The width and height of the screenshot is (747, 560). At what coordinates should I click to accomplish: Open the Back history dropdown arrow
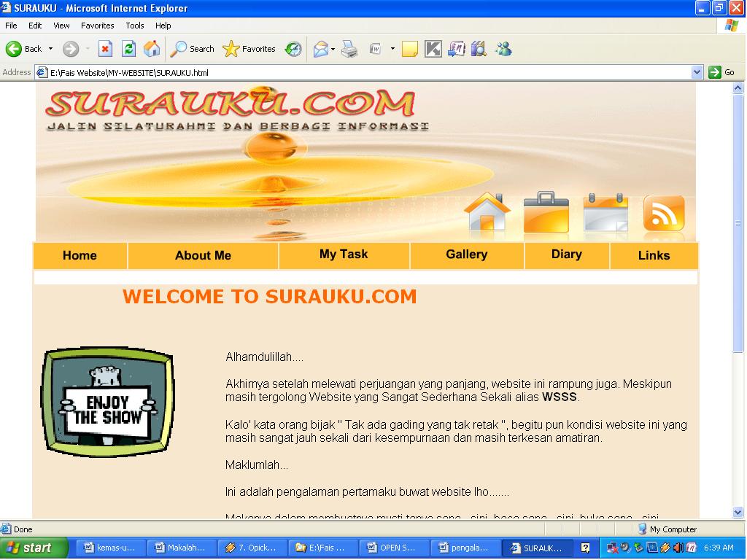pos(50,49)
